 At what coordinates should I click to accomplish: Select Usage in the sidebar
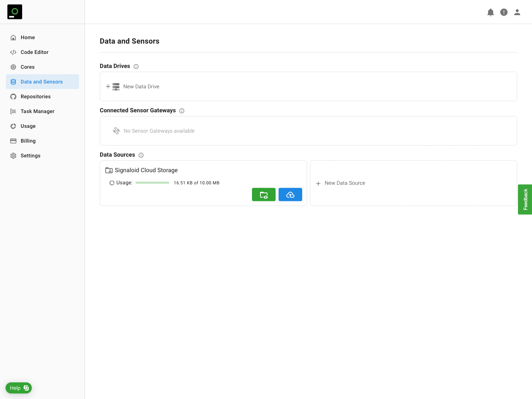28,126
